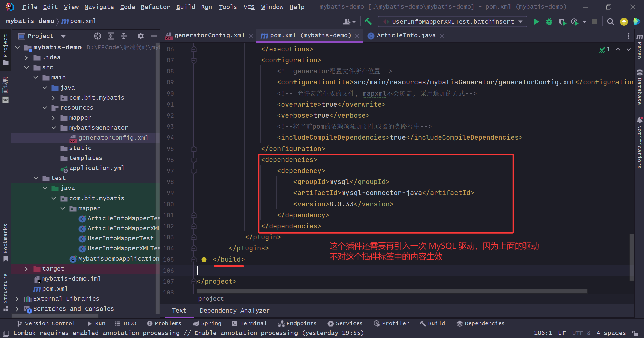Open Terminal tool window
Image resolution: width=644 pixels, height=338 pixels.
click(x=249, y=324)
